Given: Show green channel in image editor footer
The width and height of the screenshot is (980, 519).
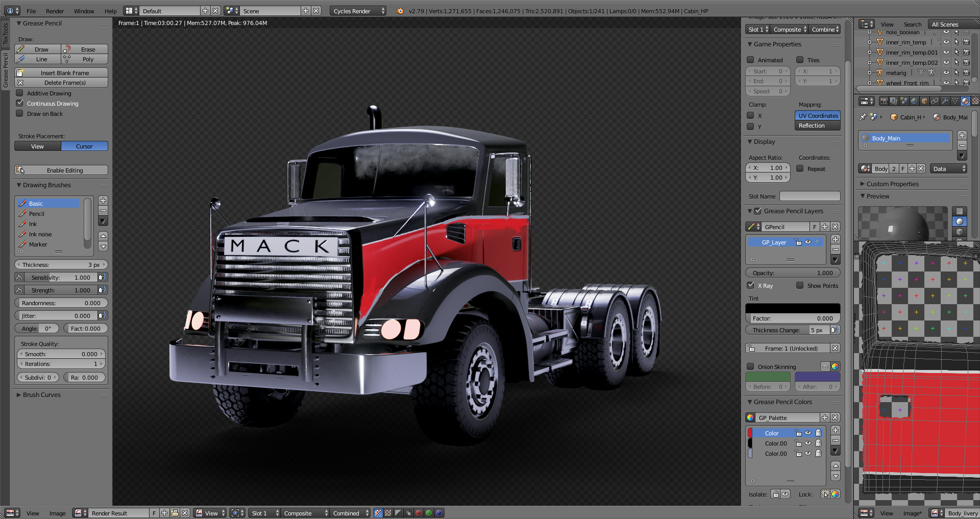Looking at the screenshot, I should click(x=429, y=513).
